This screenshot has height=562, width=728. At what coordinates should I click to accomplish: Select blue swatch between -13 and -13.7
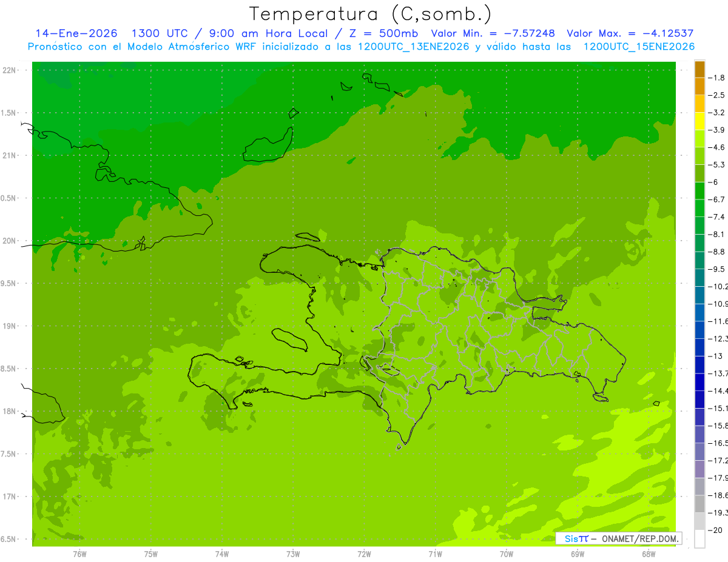699,364
